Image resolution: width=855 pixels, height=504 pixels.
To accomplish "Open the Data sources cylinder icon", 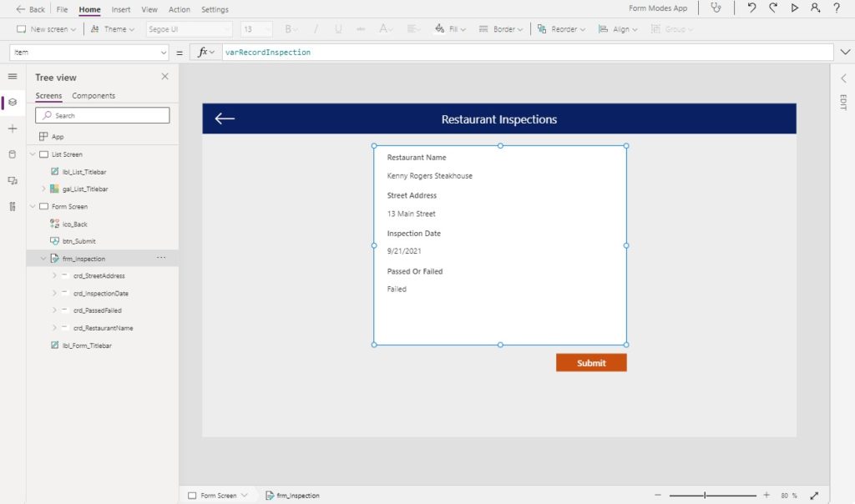I will [13, 154].
